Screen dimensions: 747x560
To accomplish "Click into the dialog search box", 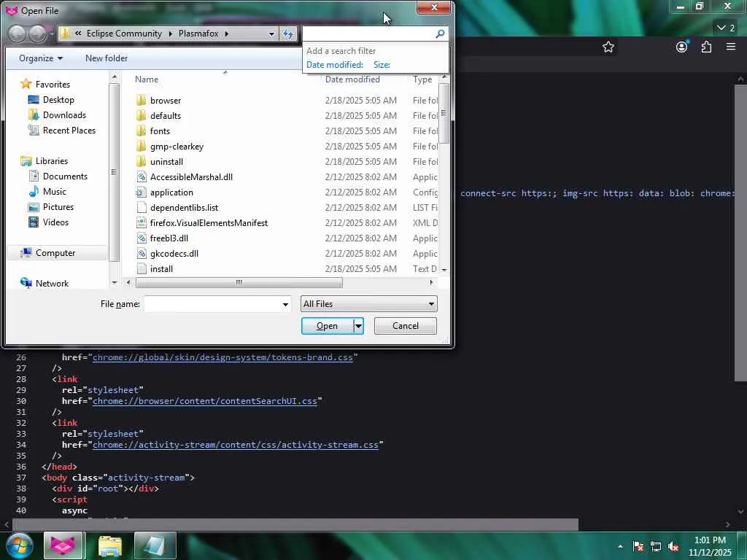I will (368, 34).
